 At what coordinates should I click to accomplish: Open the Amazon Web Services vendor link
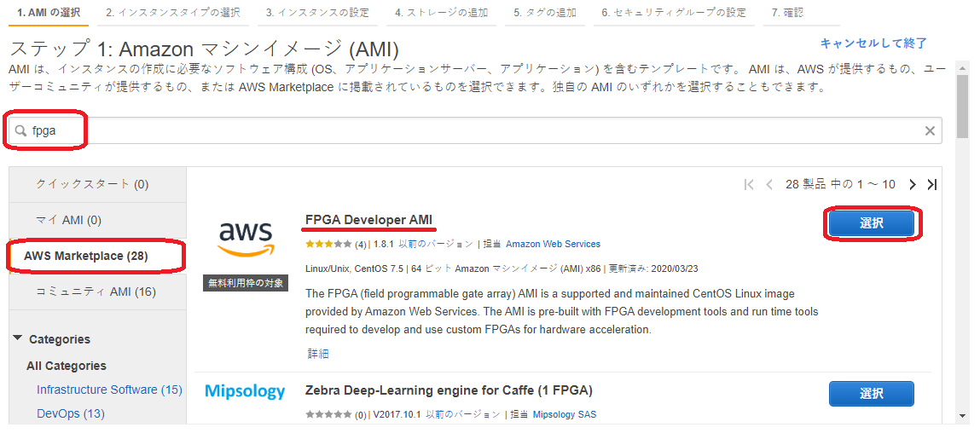(x=554, y=244)
